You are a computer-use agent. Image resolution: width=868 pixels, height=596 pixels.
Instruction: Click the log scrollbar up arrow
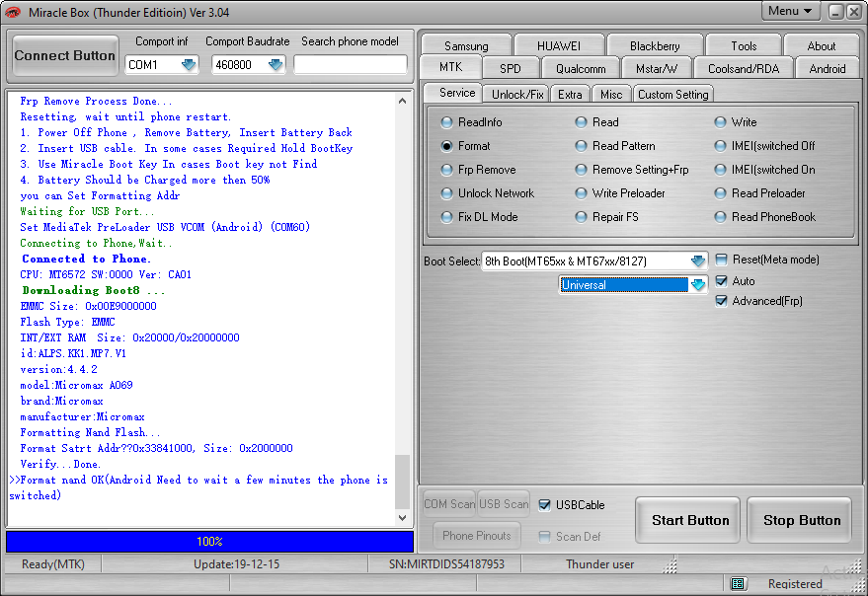click(x=403, y=101)
